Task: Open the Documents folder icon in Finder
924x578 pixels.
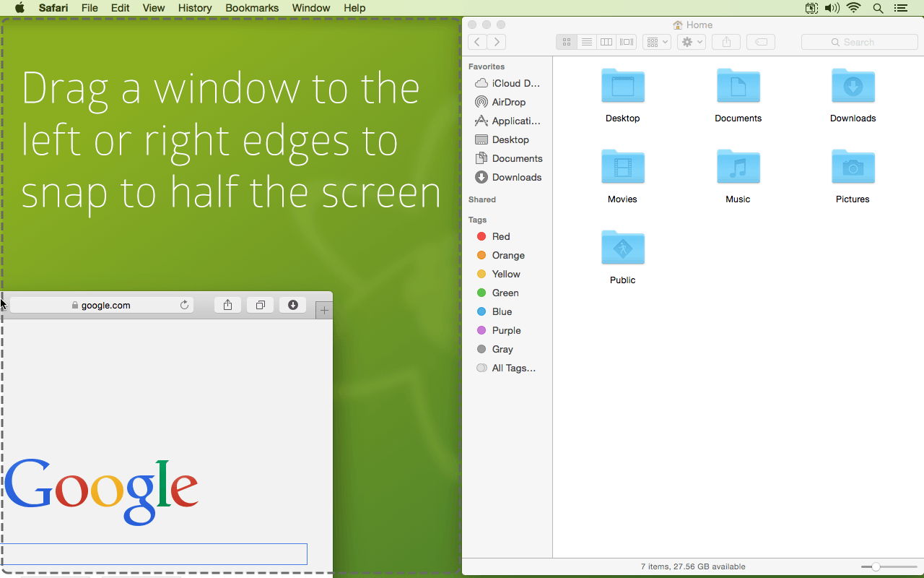Action: click(x=738, y=87)
